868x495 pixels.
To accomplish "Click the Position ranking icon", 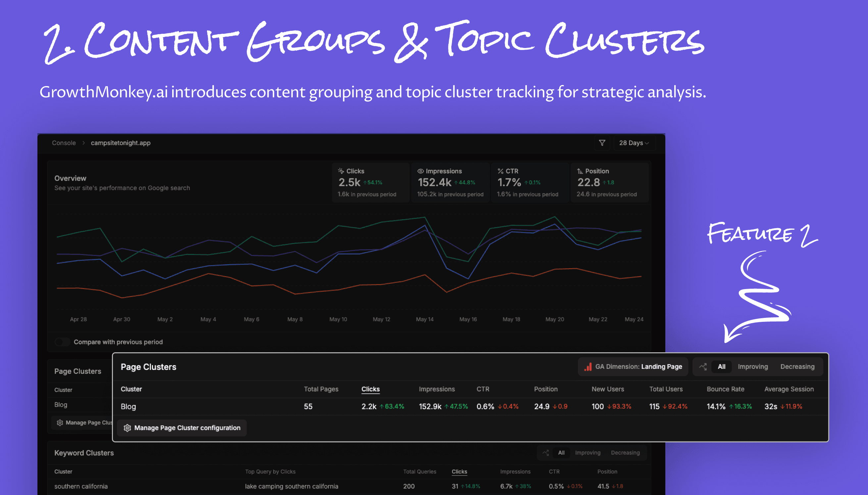I will (580, 171).
